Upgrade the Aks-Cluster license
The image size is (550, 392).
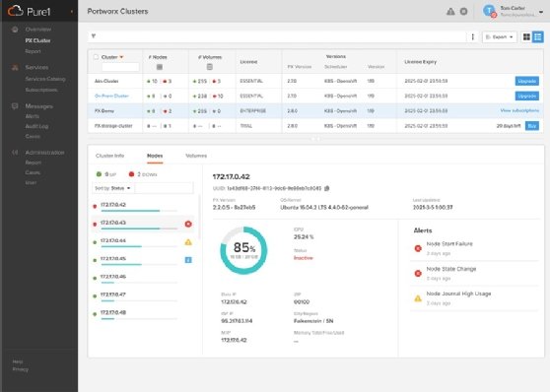[527, 81]
